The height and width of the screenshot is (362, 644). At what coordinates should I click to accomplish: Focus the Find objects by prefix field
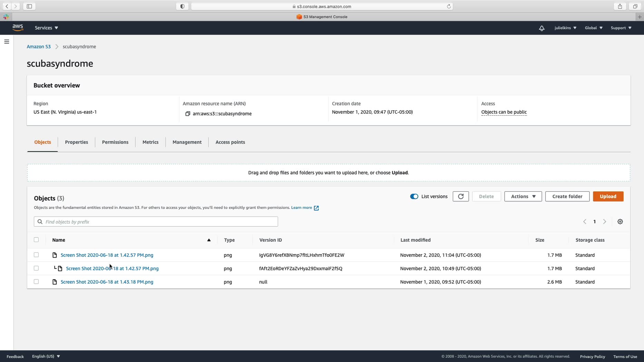point(156,222)
